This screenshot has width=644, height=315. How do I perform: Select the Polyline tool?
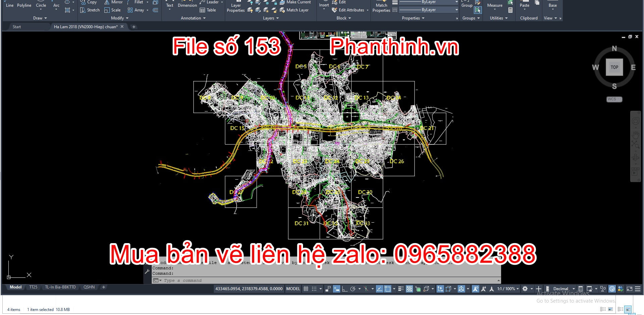[24, 4]
